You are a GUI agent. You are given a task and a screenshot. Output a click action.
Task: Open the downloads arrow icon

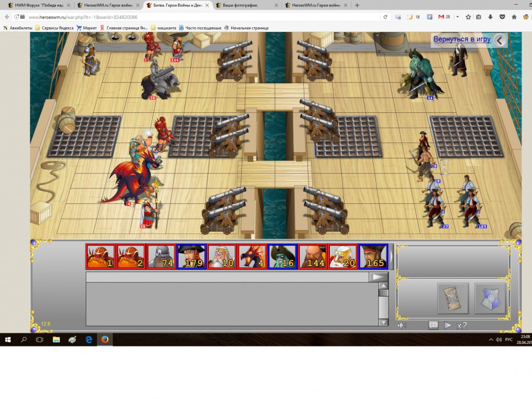point(490,17)
